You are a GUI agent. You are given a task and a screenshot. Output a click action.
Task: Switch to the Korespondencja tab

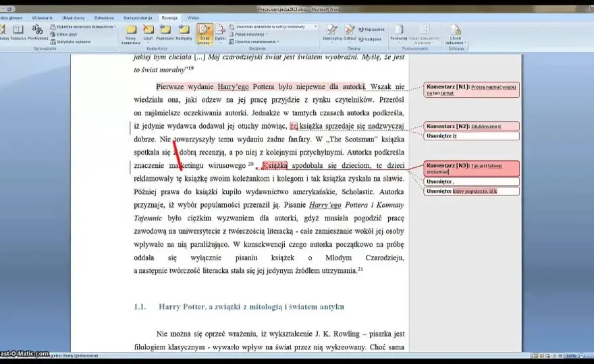(x=138, y=18)
